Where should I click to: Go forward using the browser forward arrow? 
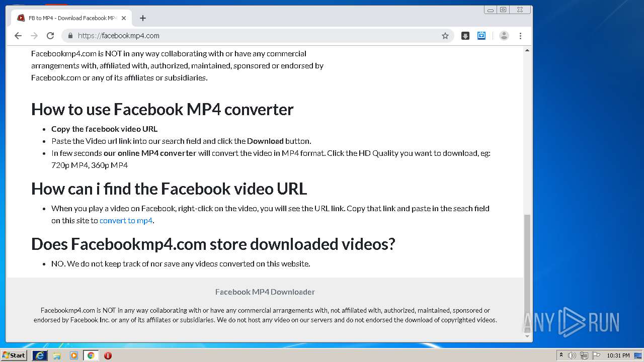pos(34,36)
